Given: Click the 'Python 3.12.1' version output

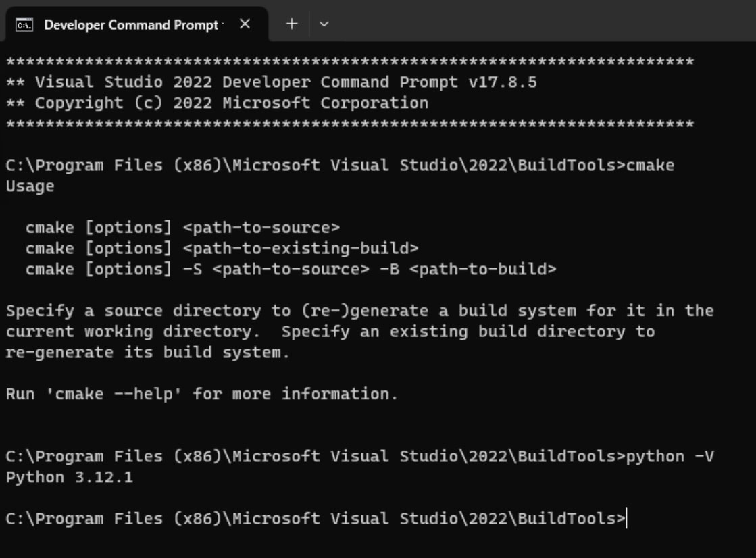Looking at the screenshot, I should coord(70,478).
